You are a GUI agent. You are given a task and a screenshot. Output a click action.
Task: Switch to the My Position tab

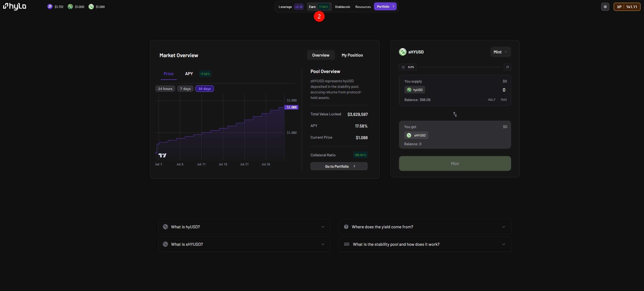click(x=352, y=55)
